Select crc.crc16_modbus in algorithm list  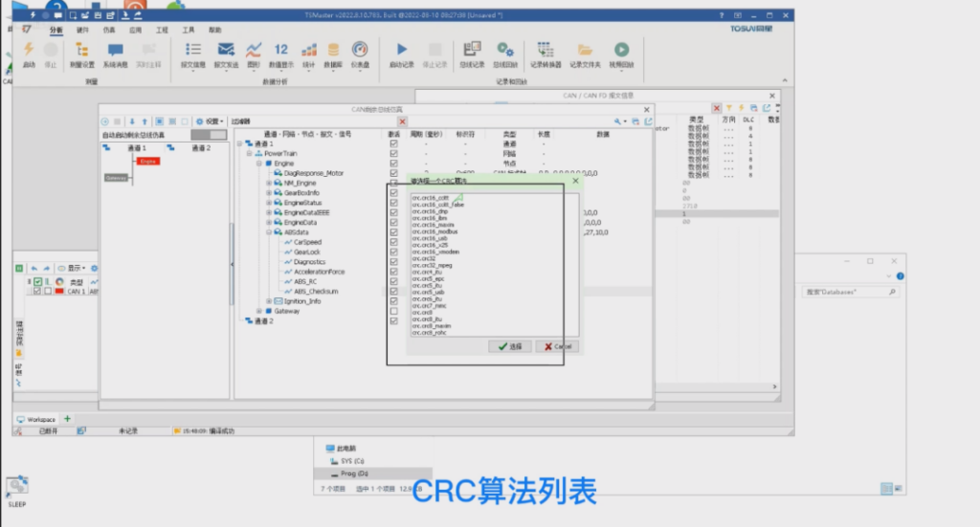(x=434, y=231)
